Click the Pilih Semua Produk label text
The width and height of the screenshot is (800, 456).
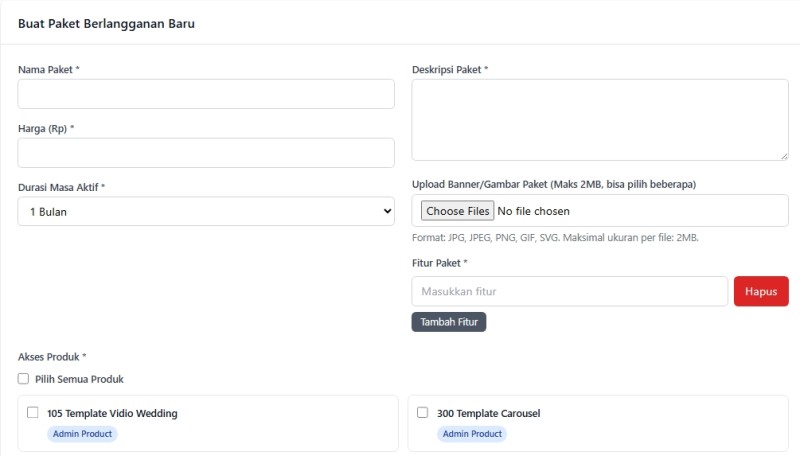79,379
